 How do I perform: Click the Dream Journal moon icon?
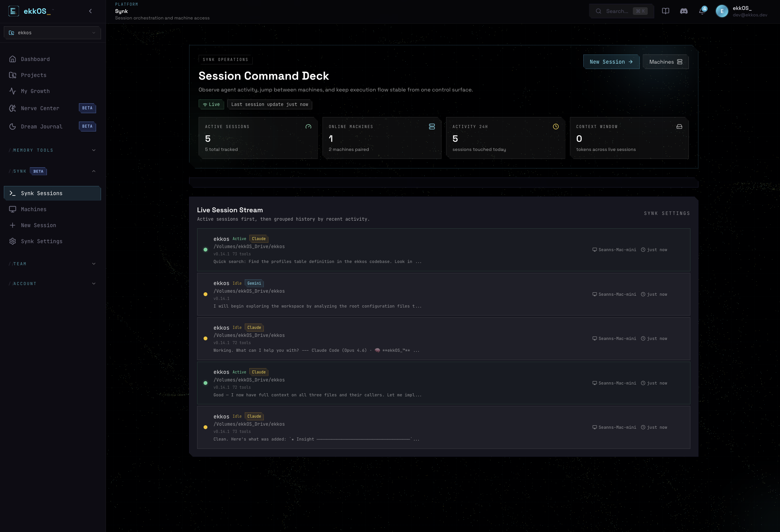pos(13,127)
